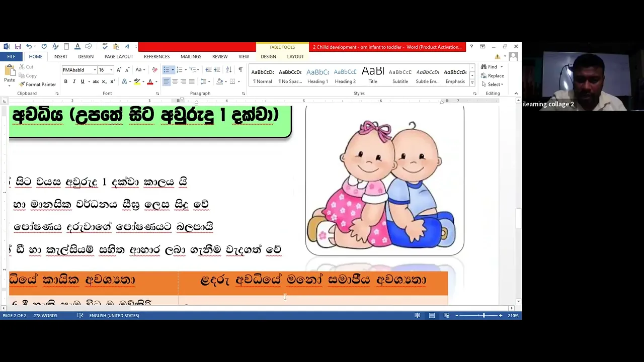Click Find in Editing group

489,67
